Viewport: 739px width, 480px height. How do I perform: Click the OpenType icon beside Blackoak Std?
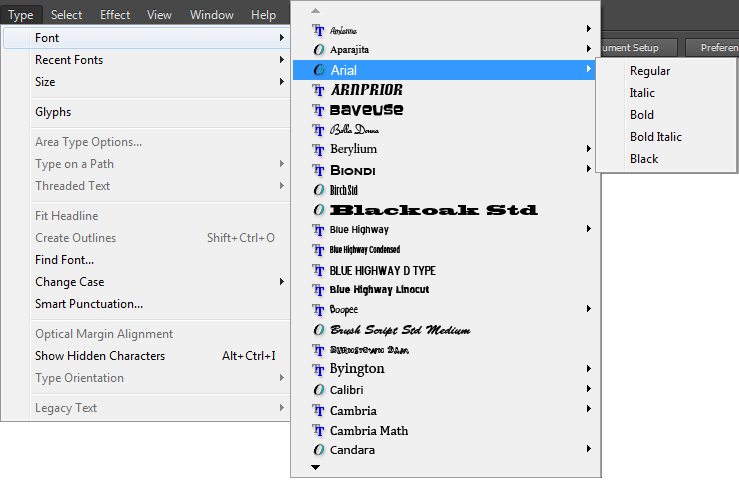(x=319, y=210)
